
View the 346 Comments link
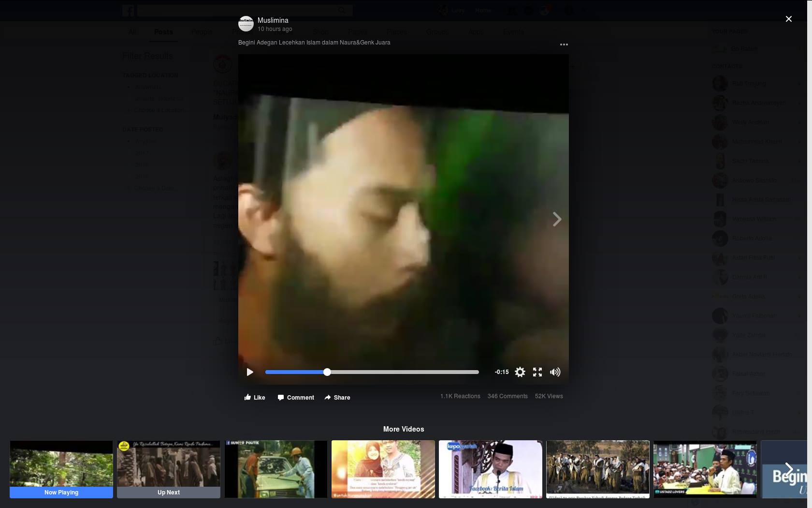click(507, 396)
